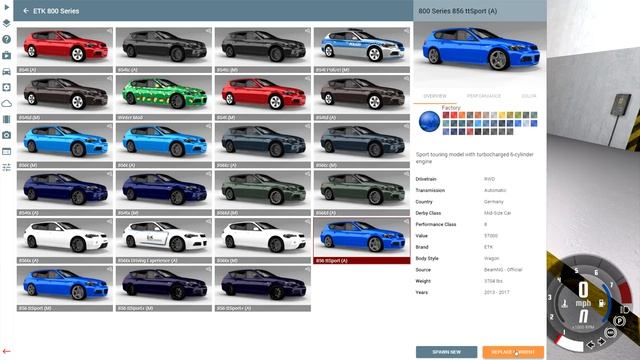Screen dimensions: 640x360
Task: Open the square gear icon below the car icon
Action: [7, 87]
